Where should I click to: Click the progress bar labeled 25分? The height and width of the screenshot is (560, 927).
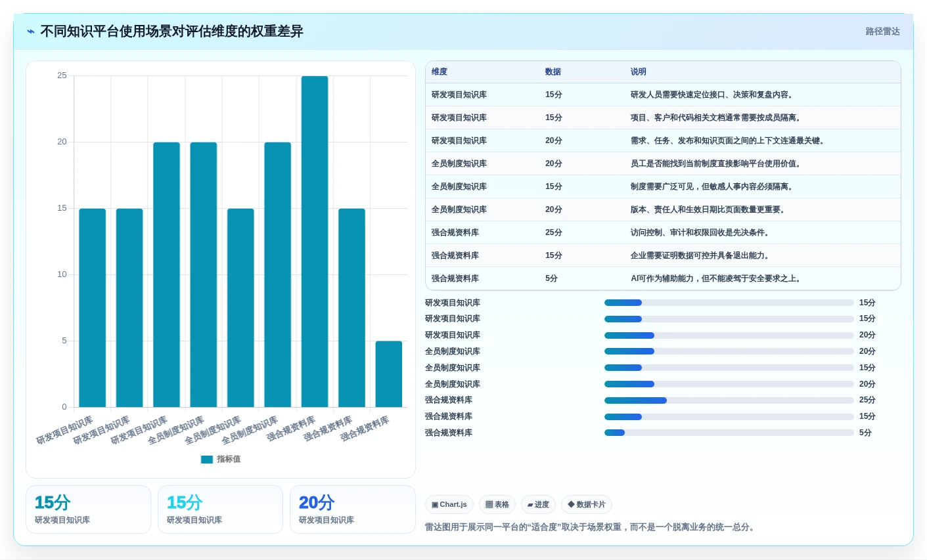(x=729, y=400)
